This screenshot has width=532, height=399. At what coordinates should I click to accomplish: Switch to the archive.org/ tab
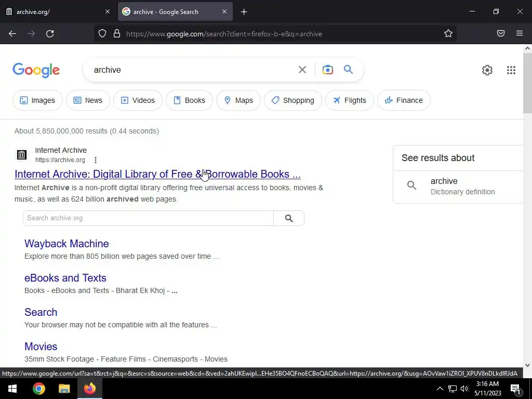(x=58, y=11)
